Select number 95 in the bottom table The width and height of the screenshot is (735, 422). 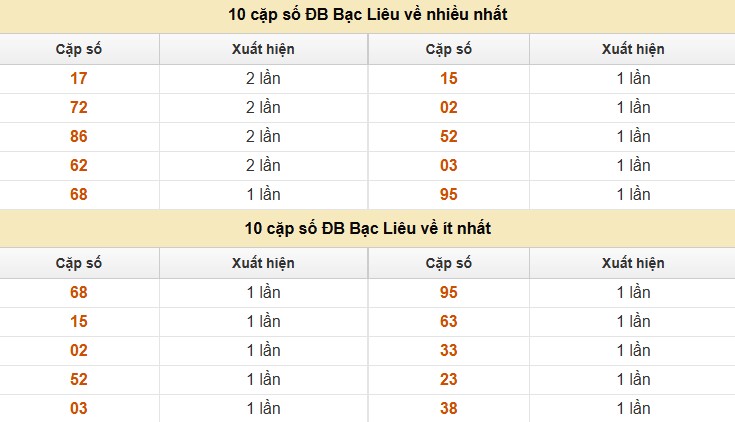449,292
